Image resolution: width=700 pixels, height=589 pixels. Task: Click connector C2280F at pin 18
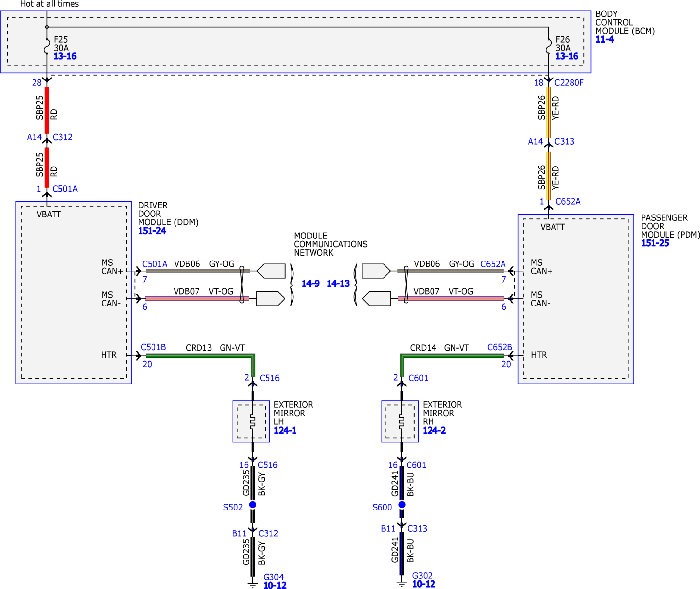569,82
